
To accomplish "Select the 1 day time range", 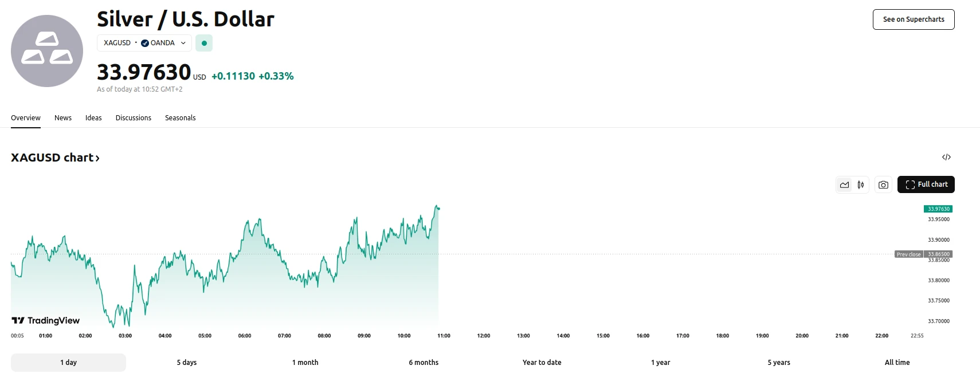I will pos(68,362).
